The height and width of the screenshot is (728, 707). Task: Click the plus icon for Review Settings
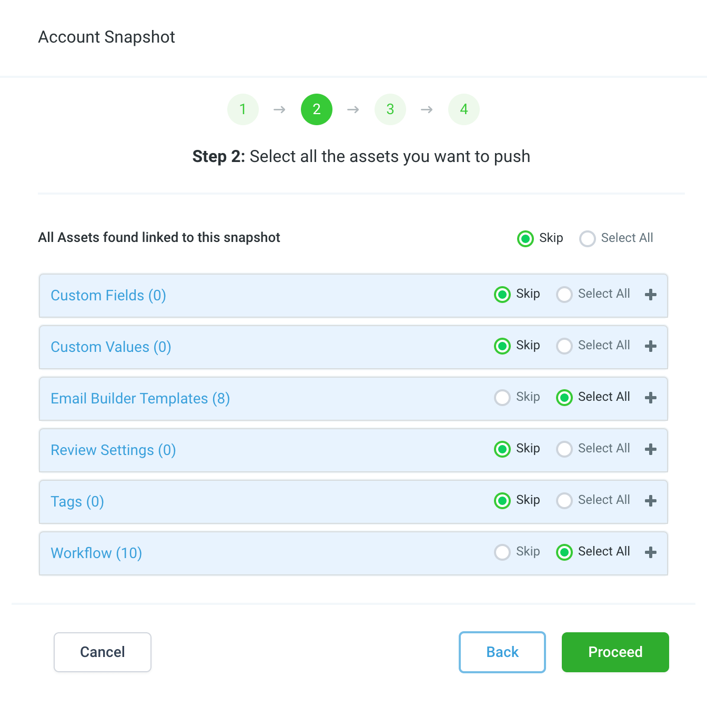click(x=651, y=449)
